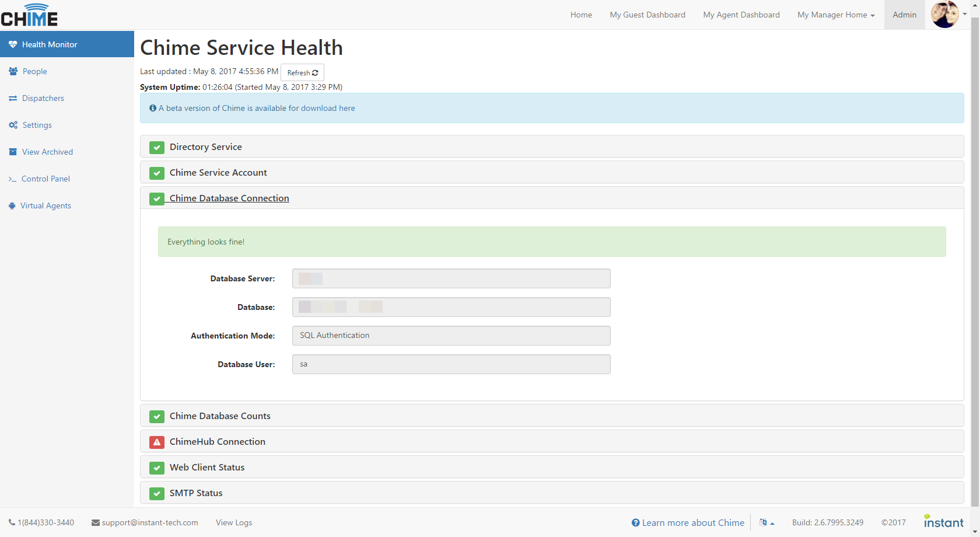Click the Database Server field
The image size is (980, 537).
(x=451, y=278)
